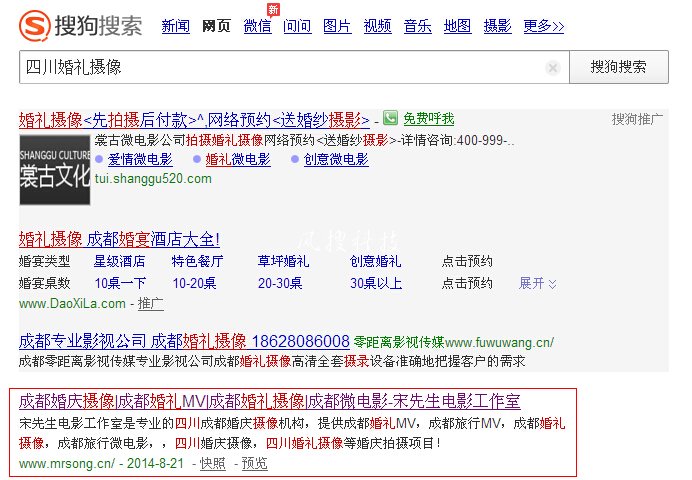Image resolution: width=692 pixels, height=480 pixels.
Task: Expand the 展开 wedding options
Action: [537, 284]
